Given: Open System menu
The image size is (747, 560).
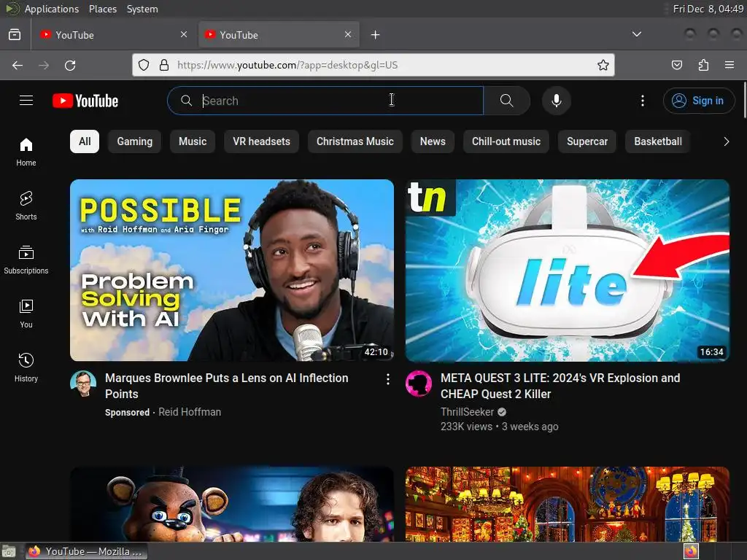Looking at the screenshot, I should click(x=142, y=9).
